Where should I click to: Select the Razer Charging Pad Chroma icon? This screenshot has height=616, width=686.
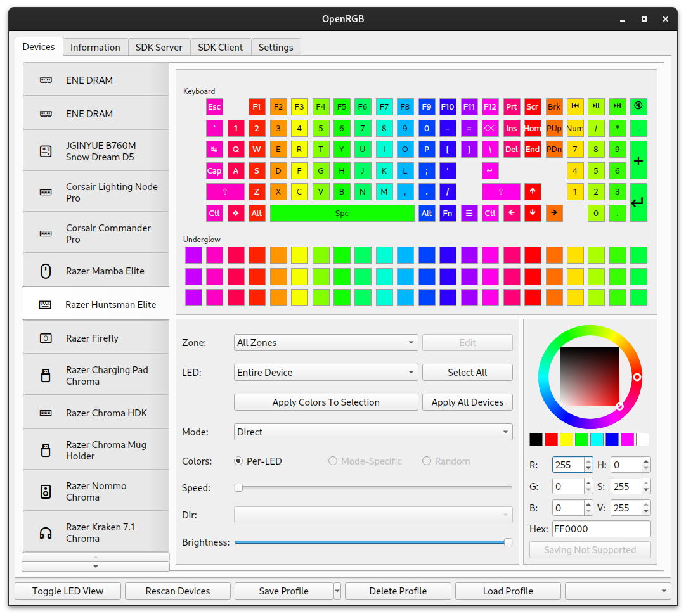[44, 375]
